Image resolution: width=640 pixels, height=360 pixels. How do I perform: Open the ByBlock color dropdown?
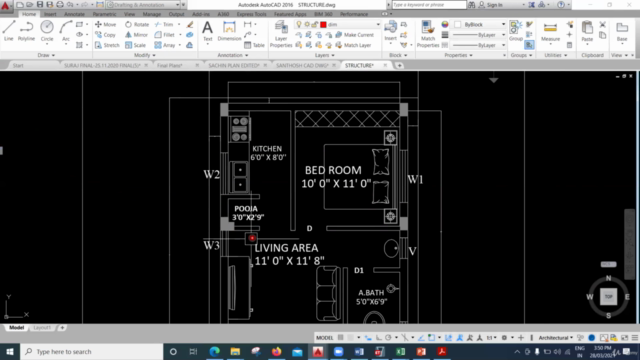tap(480, 24)
